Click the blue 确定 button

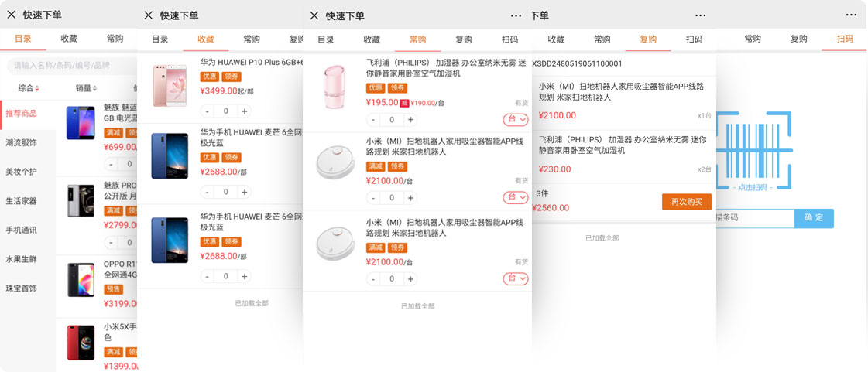tap(814, 218)
